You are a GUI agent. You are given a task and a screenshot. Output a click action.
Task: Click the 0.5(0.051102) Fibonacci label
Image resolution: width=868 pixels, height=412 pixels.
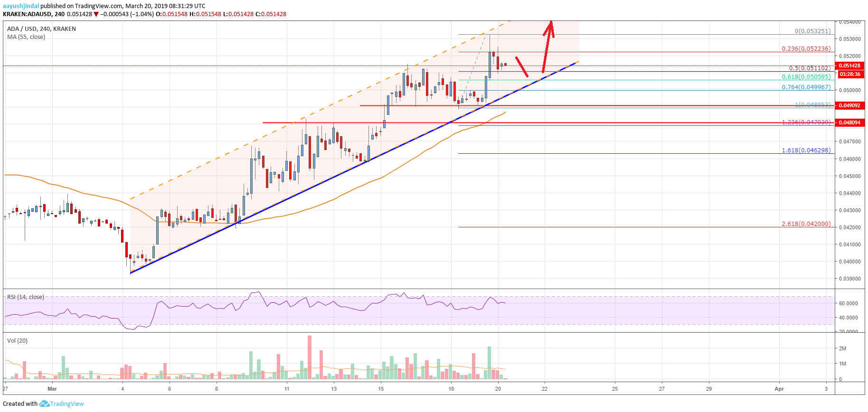coord(810,68)
